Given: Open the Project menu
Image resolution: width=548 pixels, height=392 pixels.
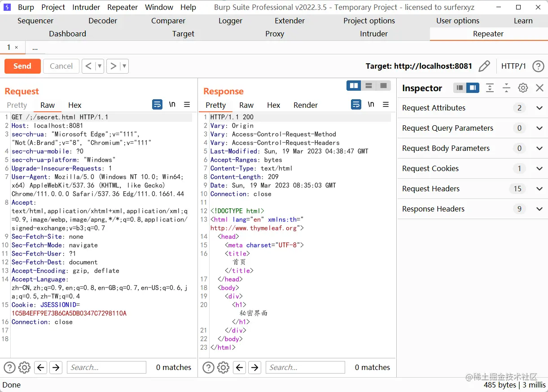Looking at the screenshot, I should point(53,7).
